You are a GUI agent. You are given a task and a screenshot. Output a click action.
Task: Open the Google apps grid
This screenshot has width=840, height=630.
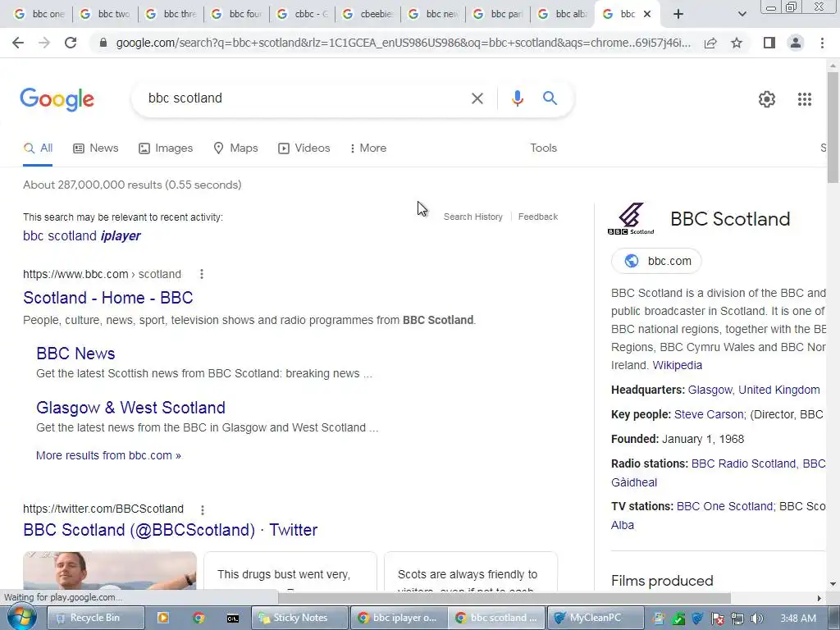804,99
